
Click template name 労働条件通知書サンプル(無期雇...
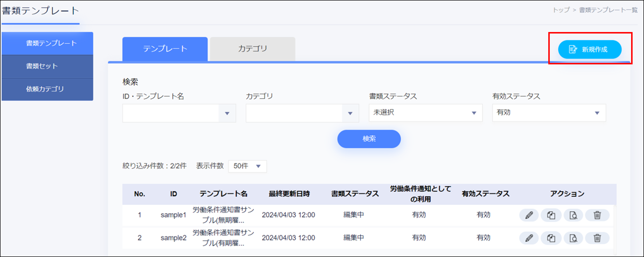[x=223, y=215]
